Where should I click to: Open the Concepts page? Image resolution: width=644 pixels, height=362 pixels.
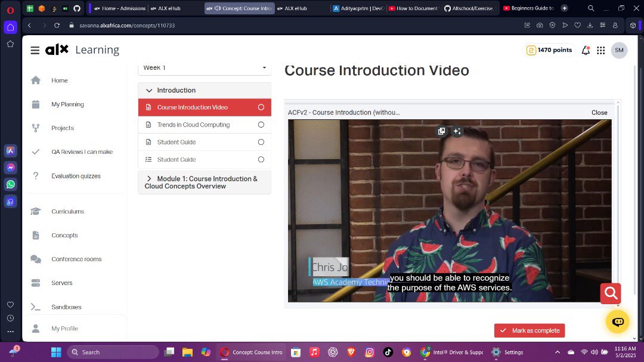64,236
